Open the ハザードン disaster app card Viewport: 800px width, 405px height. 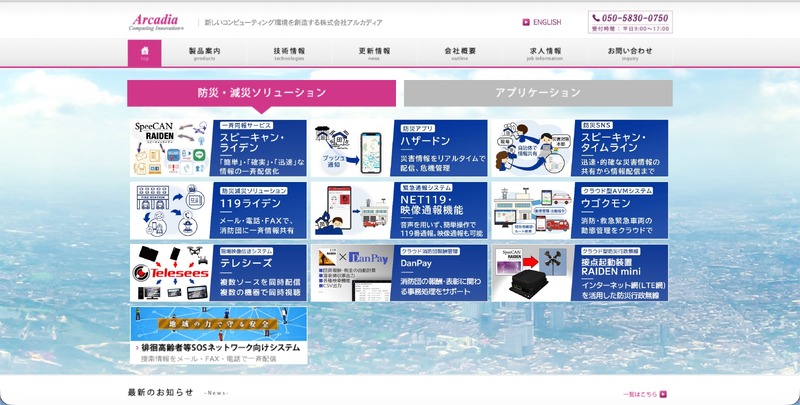399,148
